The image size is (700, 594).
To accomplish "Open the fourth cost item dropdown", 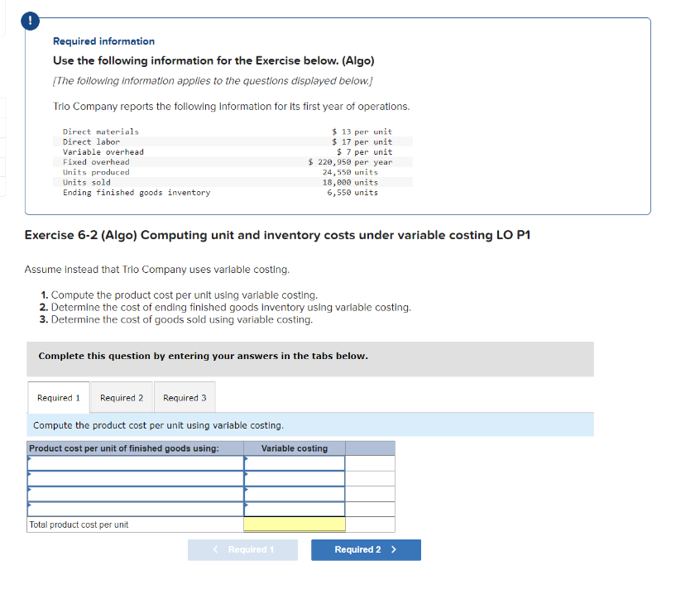I will tap(132, 508).
